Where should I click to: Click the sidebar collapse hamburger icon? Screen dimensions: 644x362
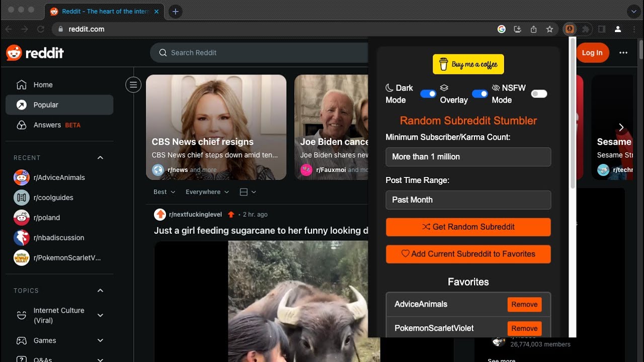pyautogui.click(x=133, y=85)
